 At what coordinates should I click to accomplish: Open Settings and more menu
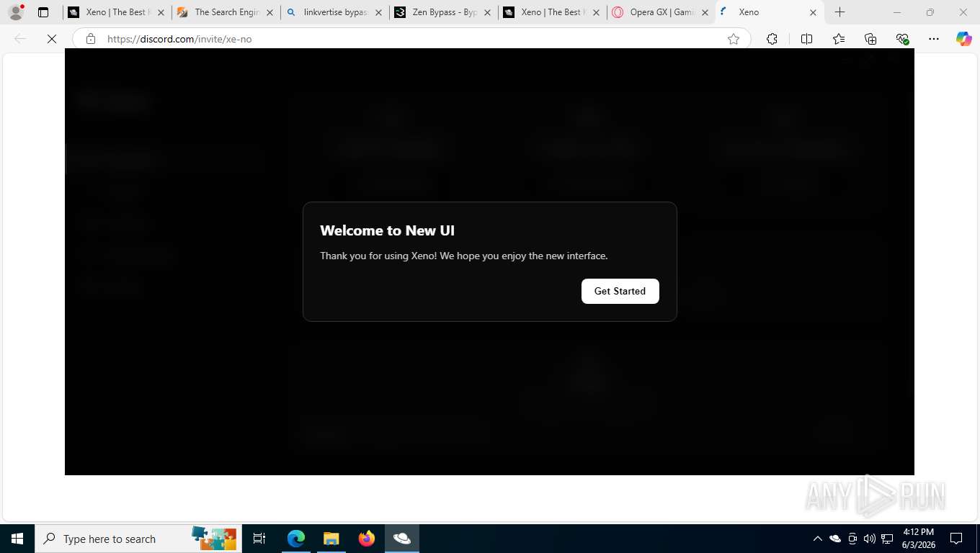[x=934, y=39]
